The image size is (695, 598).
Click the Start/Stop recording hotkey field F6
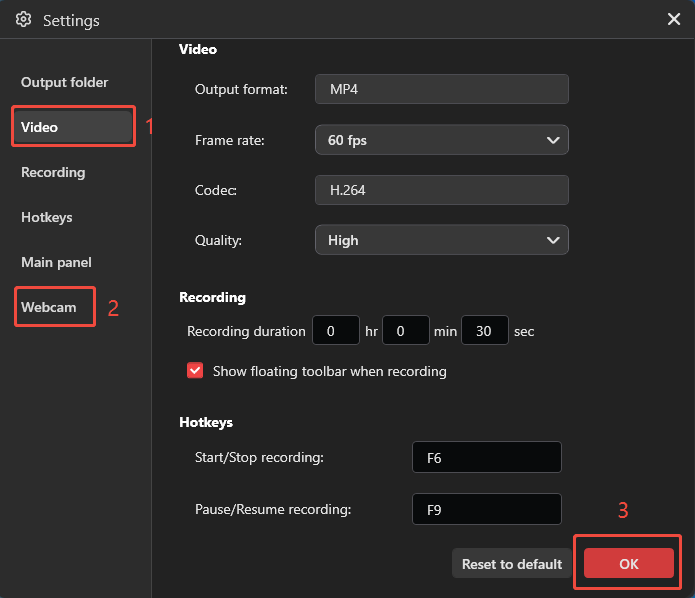pos(487,457)
